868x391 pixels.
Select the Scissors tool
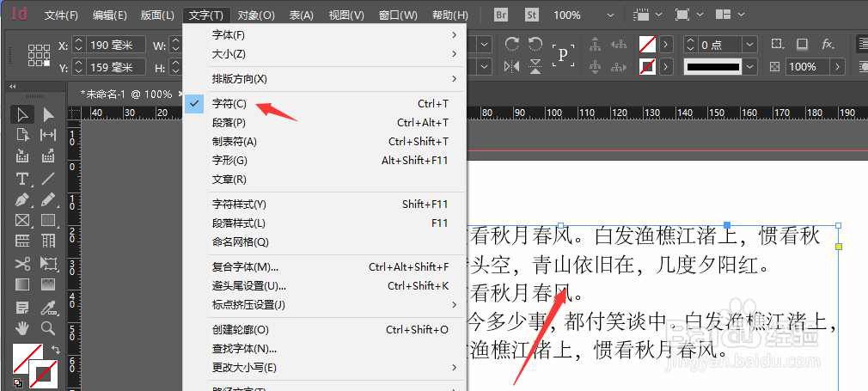click(x=22, y=263)
